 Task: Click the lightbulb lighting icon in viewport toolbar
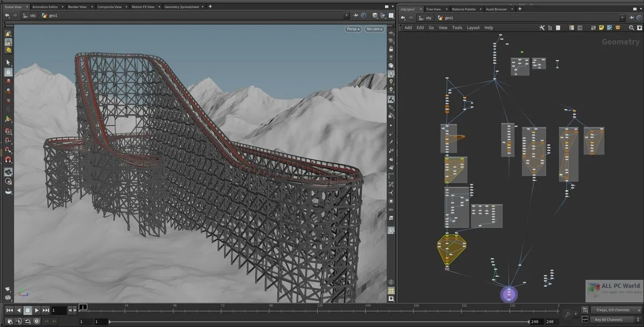391,75
